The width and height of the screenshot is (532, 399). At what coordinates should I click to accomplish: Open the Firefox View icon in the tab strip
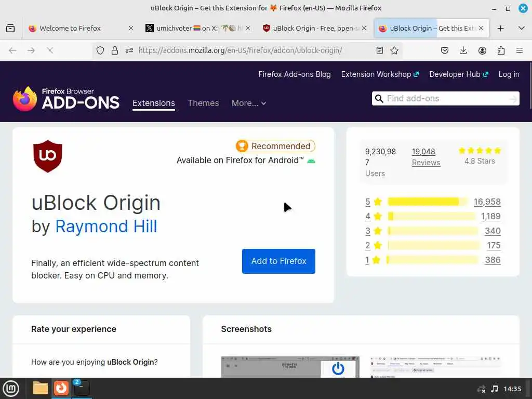click(10, 28)
